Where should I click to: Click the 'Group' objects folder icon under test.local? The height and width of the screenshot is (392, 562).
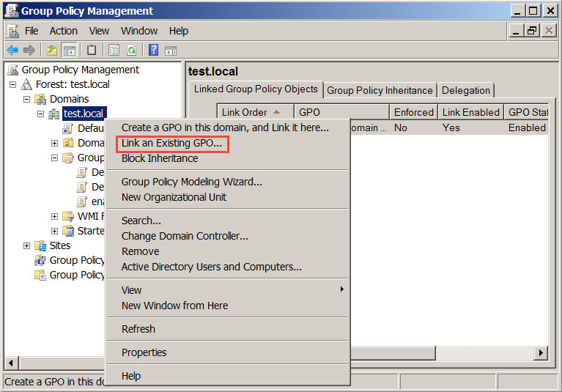[68, 158]
